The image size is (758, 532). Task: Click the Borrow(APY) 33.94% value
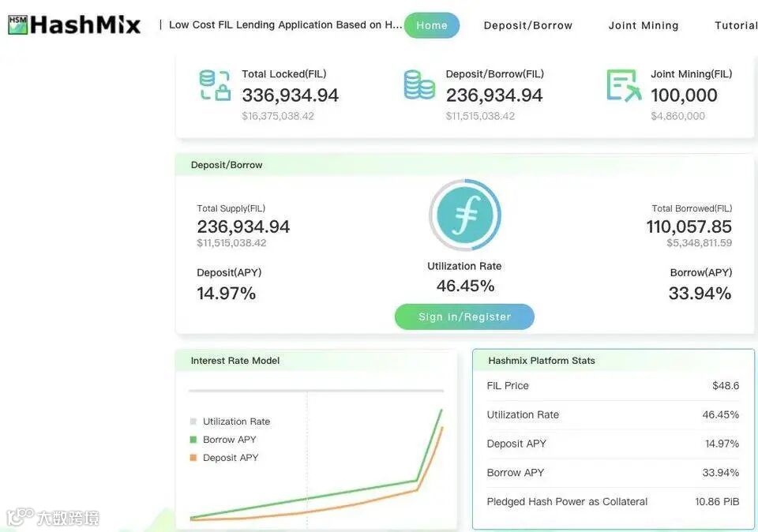[x=700, y=294]
